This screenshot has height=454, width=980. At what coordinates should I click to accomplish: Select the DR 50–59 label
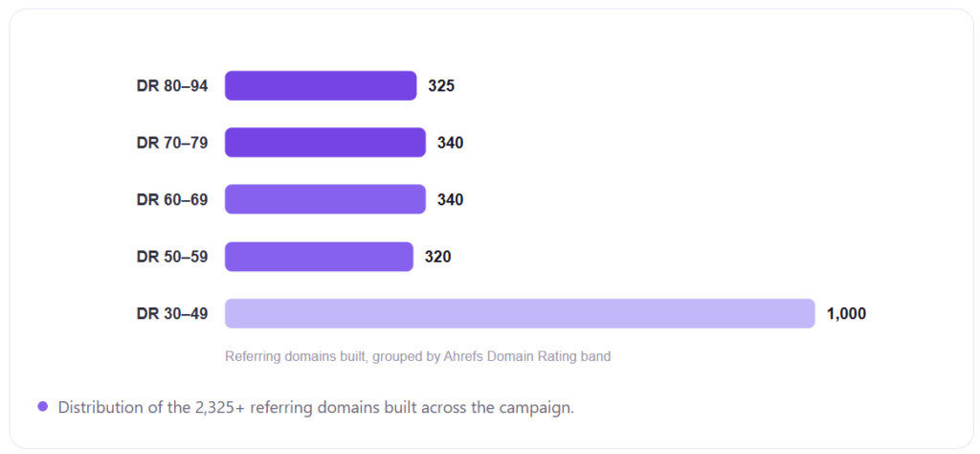[172, 257]
